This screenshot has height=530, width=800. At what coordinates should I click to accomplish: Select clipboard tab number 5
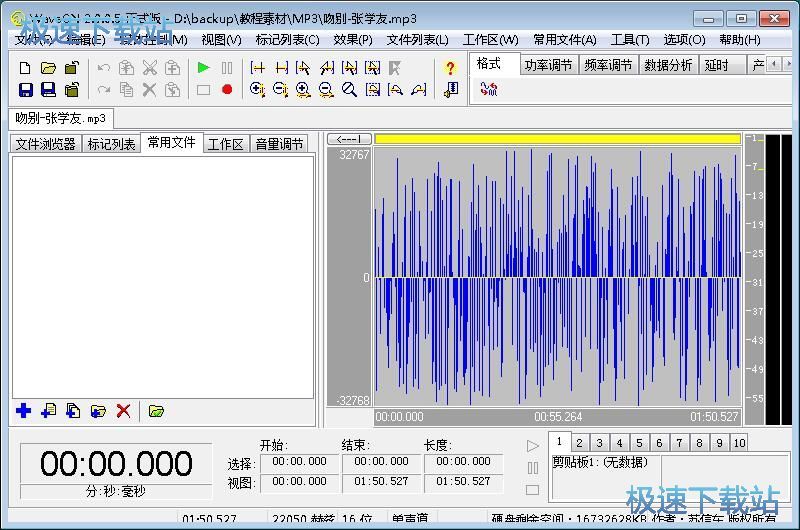(x=639, y=443)
